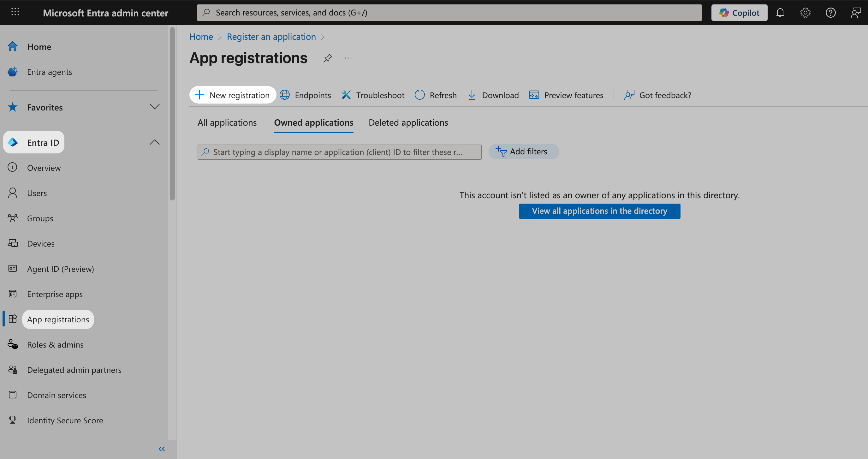The width and height of the screenshot is (868, 459).
Task: Click Add filters
Action: click(x=524, y=152)
